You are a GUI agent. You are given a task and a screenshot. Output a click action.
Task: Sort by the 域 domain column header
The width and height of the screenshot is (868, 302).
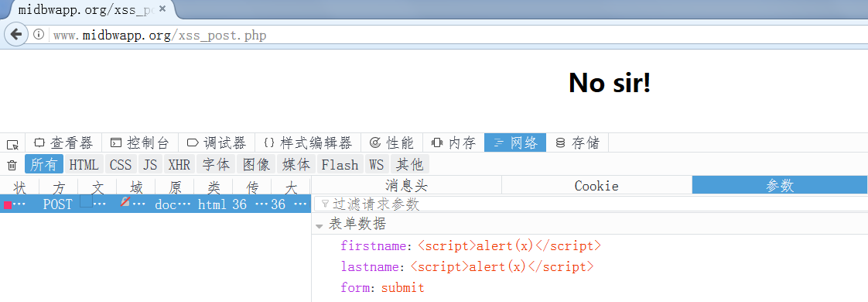pyautogui.click(x=136, y=186)
